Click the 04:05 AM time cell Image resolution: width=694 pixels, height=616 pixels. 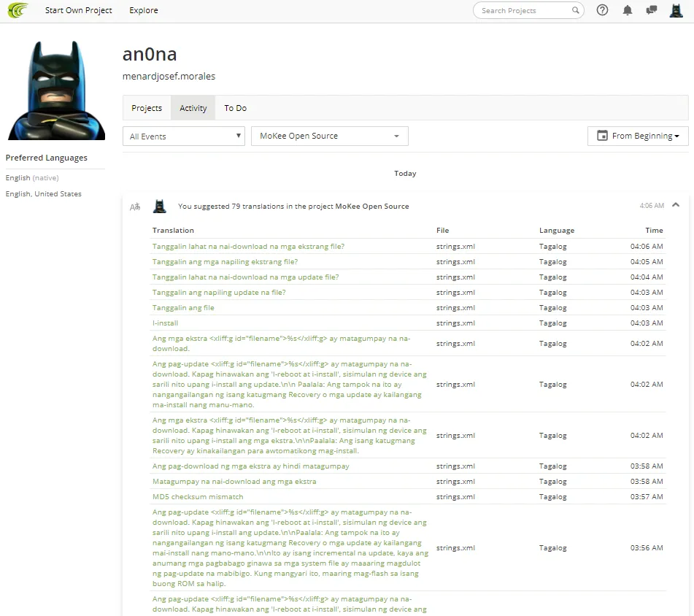(x=647, y=262)
